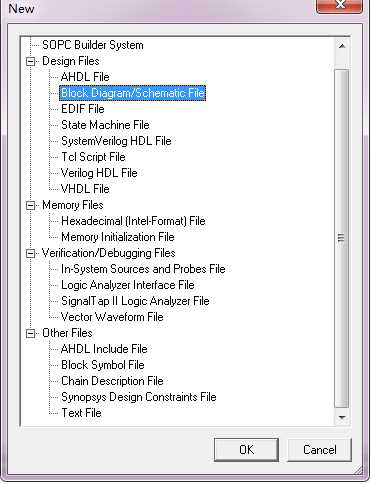371x484 pixels.
Task: Select VHDL File
Action: click(x=85, y=189)
